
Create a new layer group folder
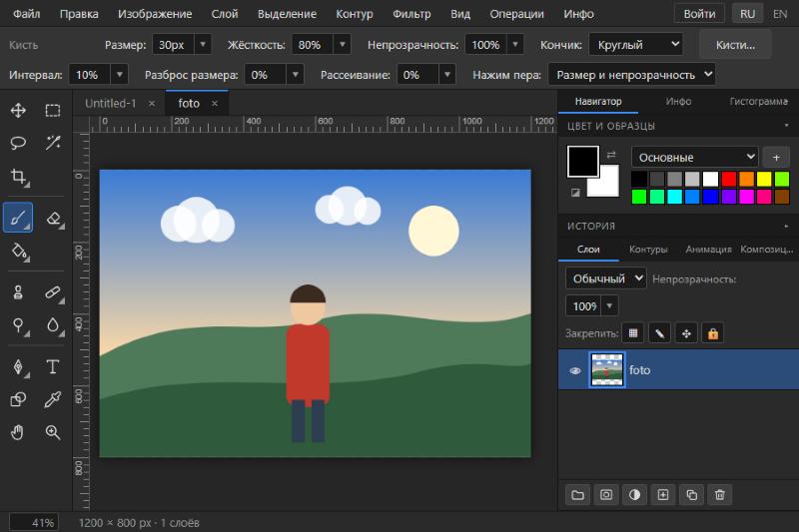coord(577,495)
